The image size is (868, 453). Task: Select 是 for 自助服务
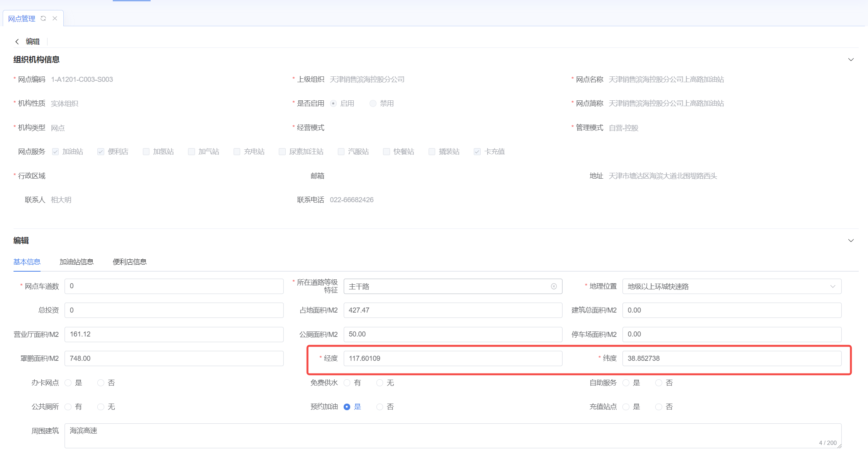(626, 383)
